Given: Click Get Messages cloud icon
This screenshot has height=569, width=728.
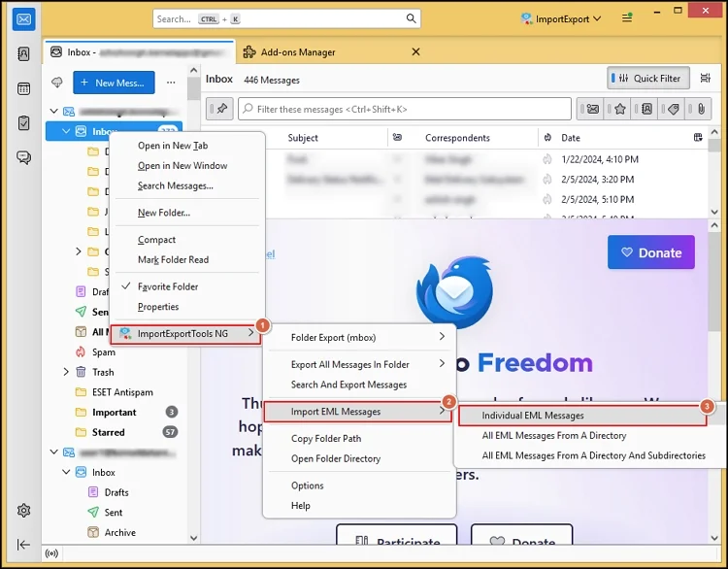Looking at the screenshot, I should 57,83.
